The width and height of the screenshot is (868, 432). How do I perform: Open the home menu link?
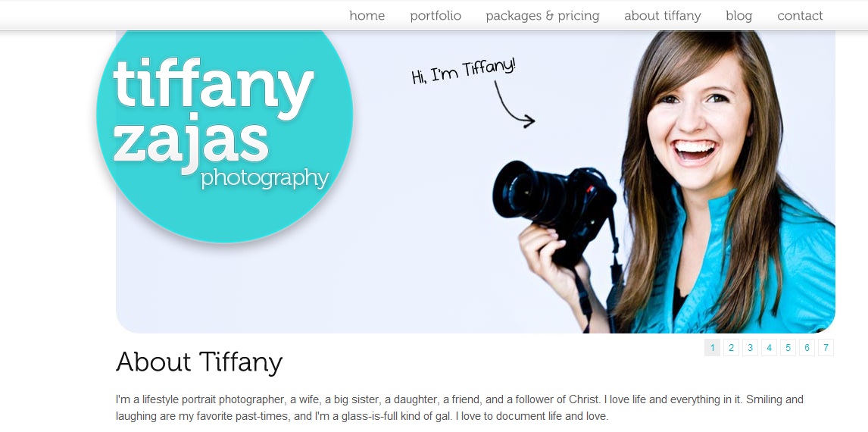pyautogui.click(x=367, y=15)
